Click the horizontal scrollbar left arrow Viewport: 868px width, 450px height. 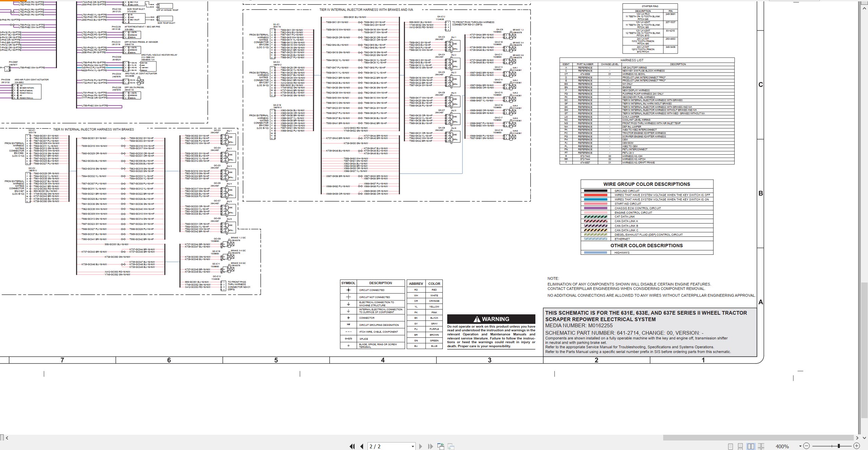coord(7,438)
